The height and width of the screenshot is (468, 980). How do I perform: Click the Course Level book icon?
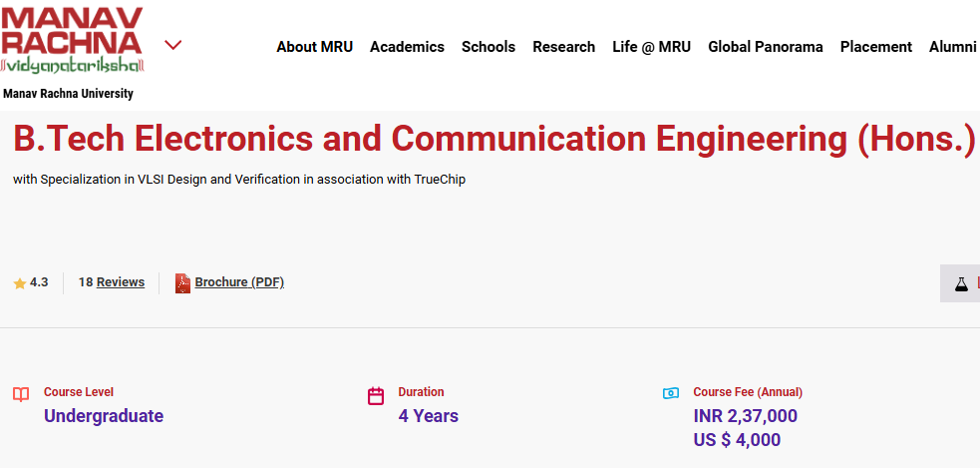coord(21,394)
